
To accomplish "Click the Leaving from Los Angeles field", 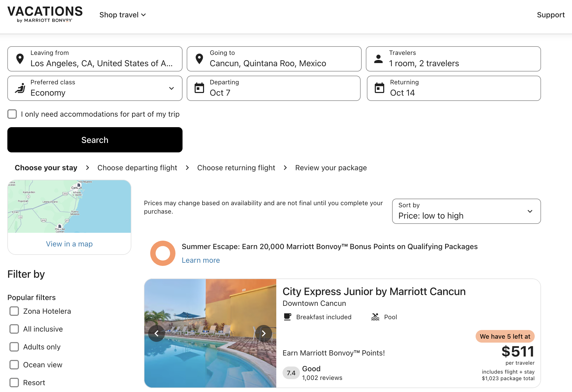I will (95, 59).
